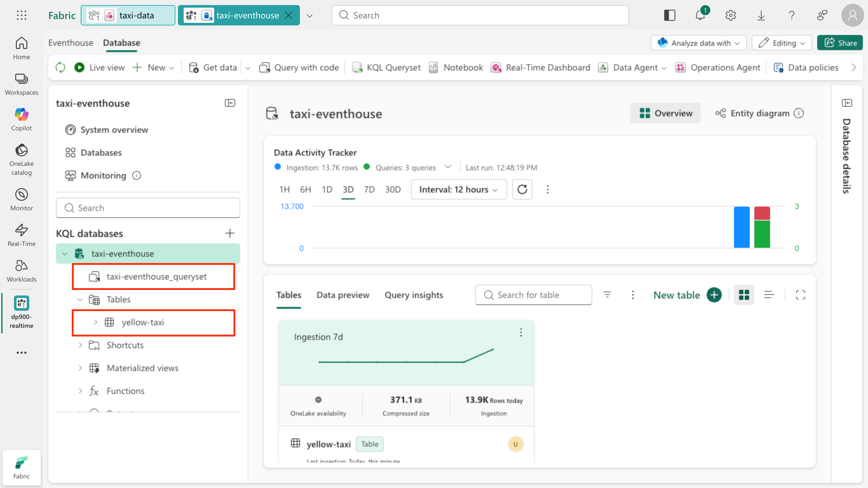Open the user account avatar
This screenshot has width=868, height=488.
pyautogui.click(x=853, y=15)
